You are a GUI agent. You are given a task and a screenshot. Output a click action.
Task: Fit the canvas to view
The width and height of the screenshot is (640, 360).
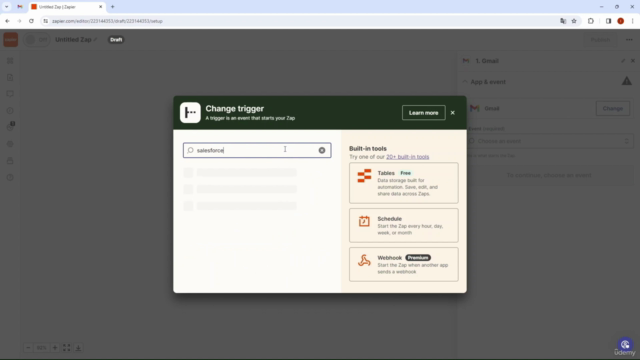[x=67, y=348]
